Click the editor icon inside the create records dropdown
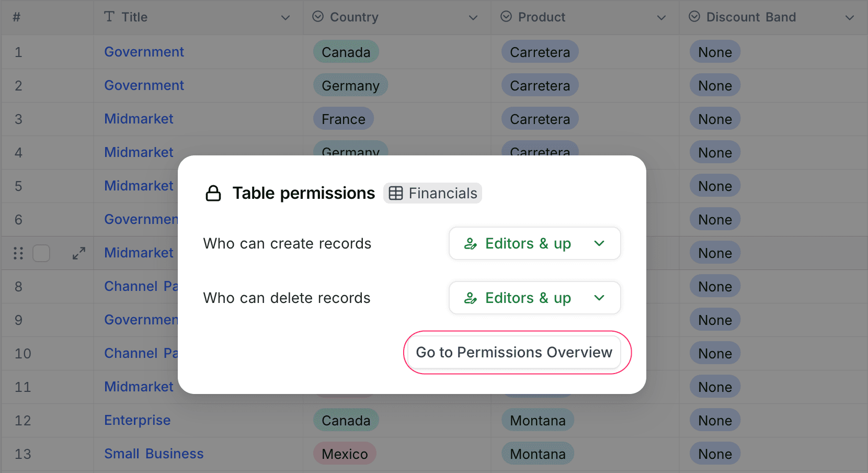This screenshot has height=473, width=868. (x=471, y=243)
